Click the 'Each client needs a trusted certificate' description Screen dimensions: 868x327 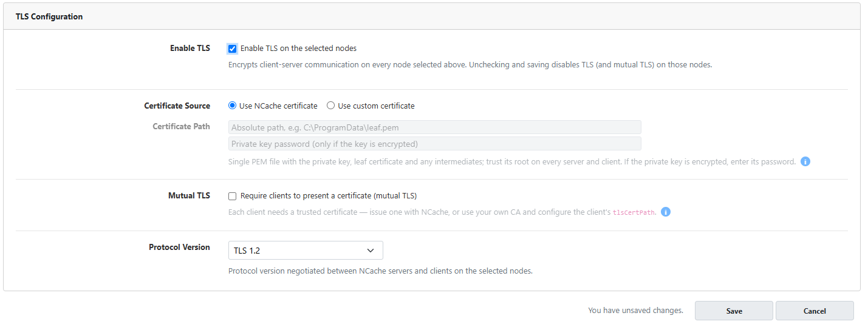[x=442, y=213]
